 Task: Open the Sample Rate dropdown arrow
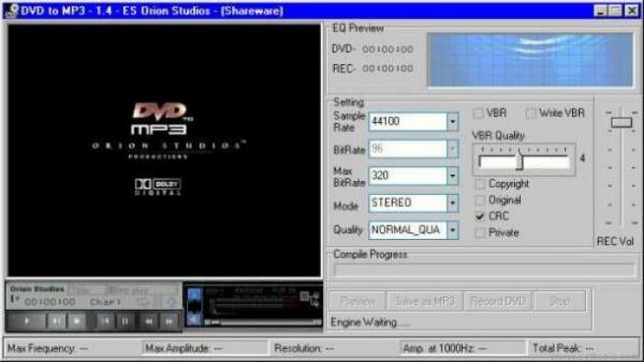pos(453,121)
